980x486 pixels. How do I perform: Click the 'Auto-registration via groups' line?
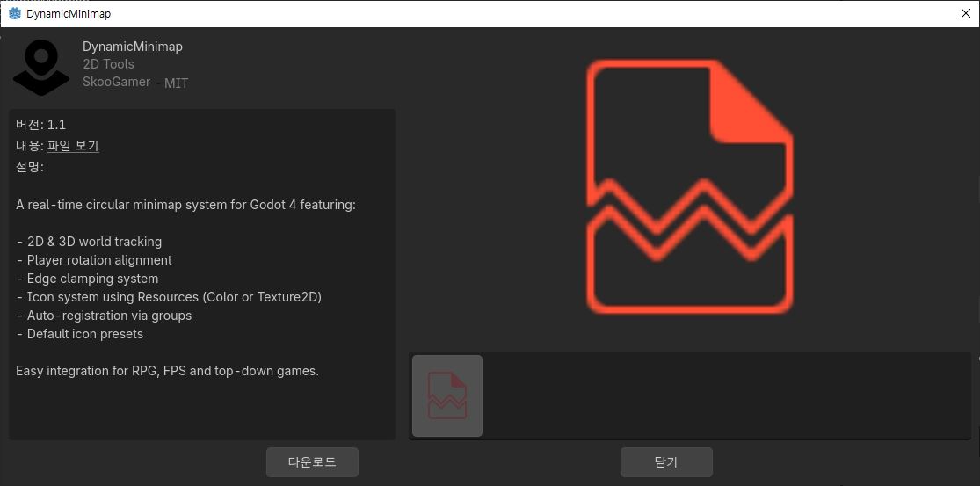(104, 316)
